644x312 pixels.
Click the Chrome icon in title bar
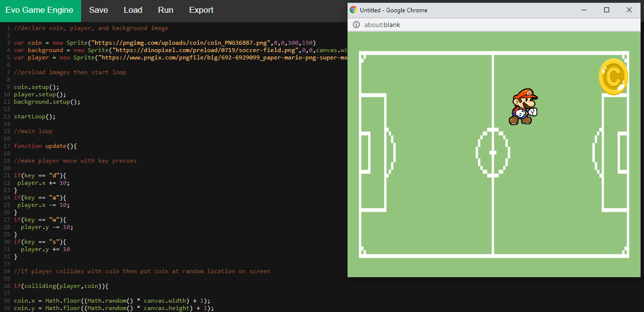pos(353,10)
